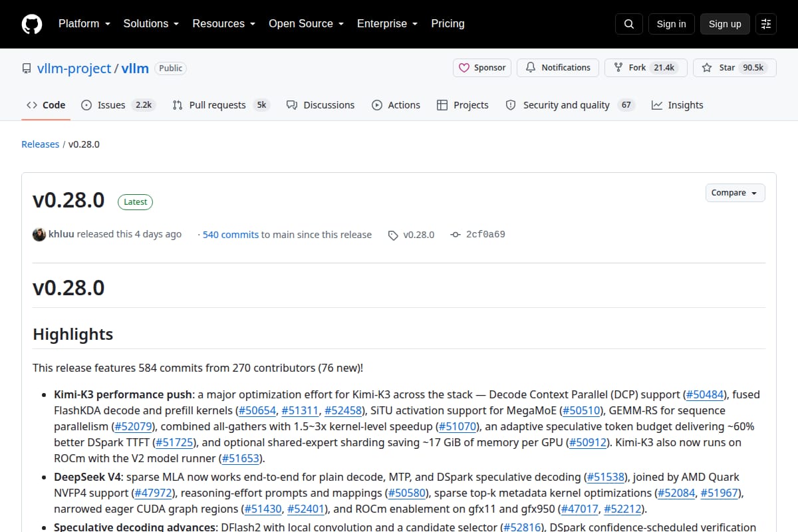Open the Issues tab

118,105
